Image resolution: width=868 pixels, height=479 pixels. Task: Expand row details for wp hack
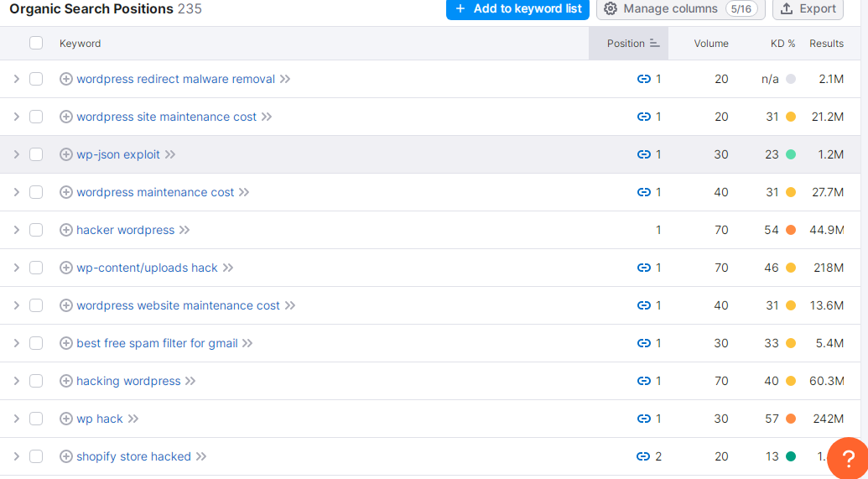click(16, 419)
